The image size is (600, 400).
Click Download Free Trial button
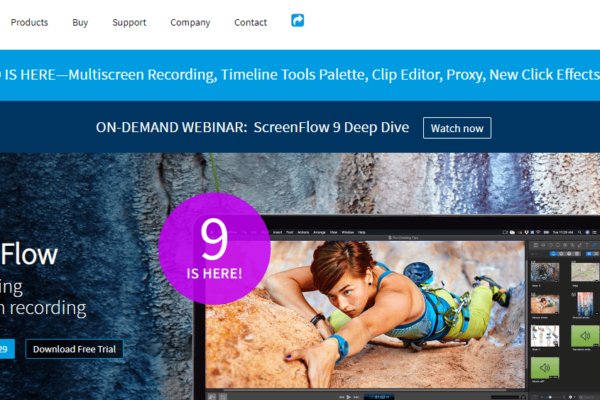tap(74, 349)
